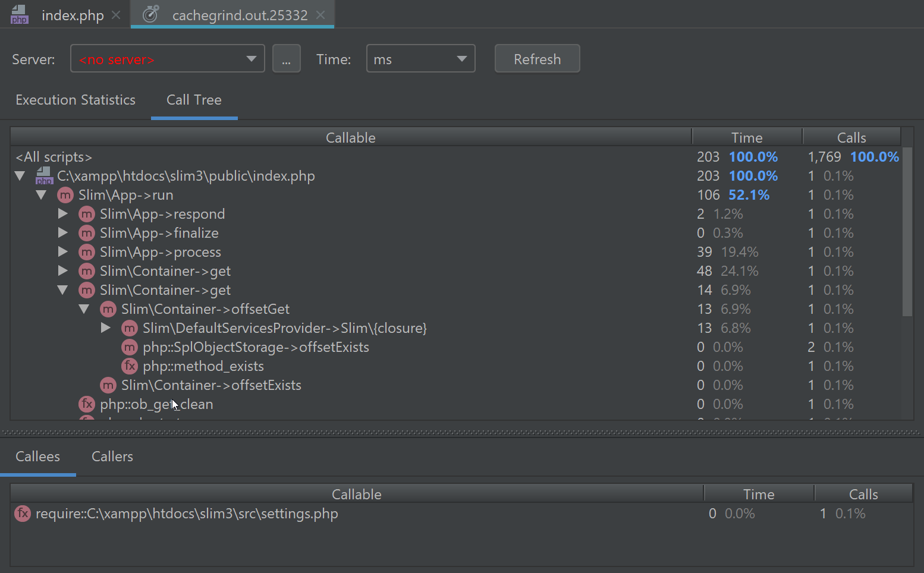Click the ellipsis button next to Server
The height and width of the screenshot is (573, 924).
click(x=286, y=59)
